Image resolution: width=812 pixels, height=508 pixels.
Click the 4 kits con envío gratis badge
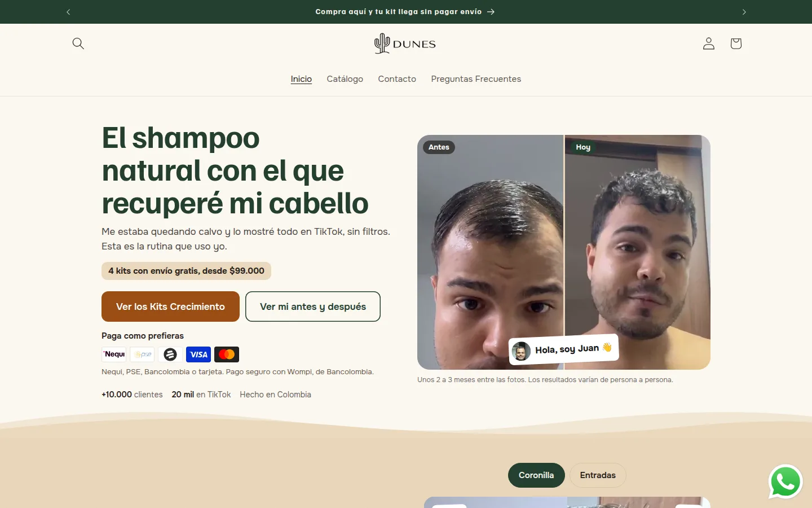tap(186, 271)
